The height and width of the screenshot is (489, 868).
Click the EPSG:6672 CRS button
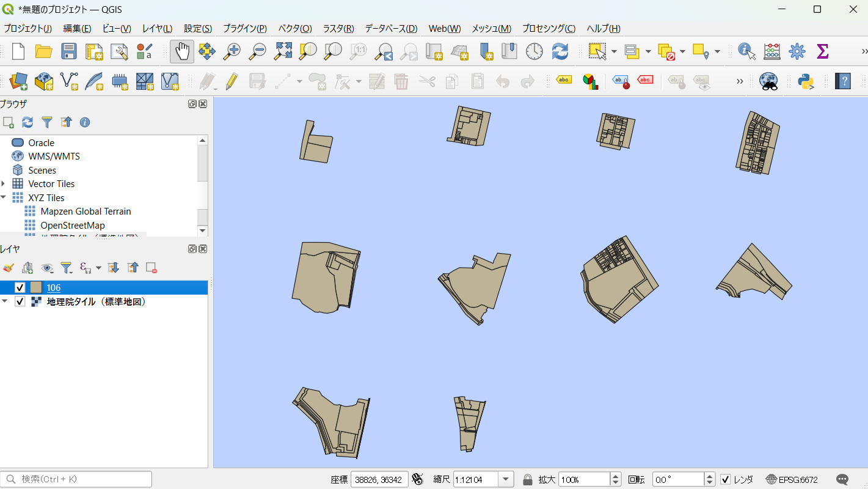pos(792,479)
